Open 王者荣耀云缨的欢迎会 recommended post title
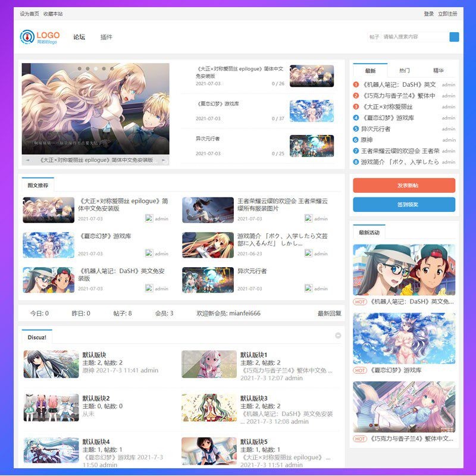 tap(282, 205)
